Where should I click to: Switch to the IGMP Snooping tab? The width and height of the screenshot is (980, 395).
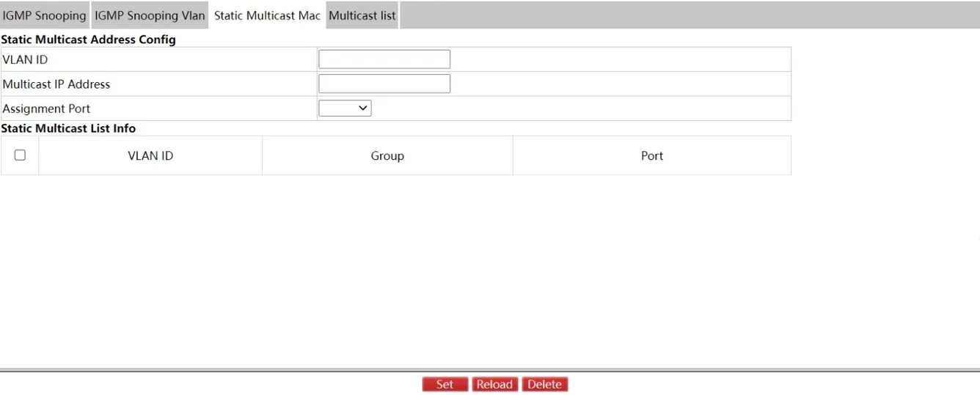coord(45,15)
